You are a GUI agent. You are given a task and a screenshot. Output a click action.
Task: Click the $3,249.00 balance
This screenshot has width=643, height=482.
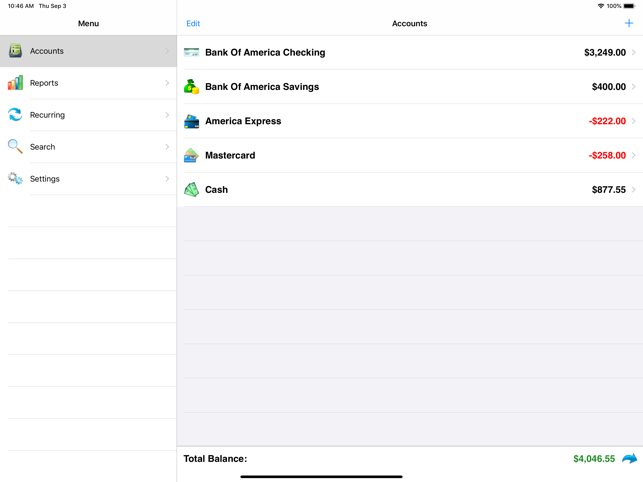[x=605, y=53]
